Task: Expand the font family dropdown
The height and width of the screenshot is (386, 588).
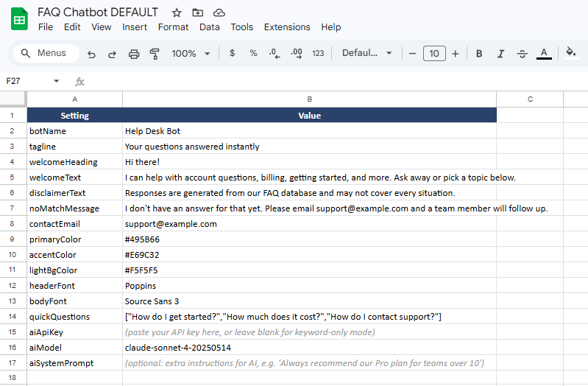Action: (x=367, y=54)
